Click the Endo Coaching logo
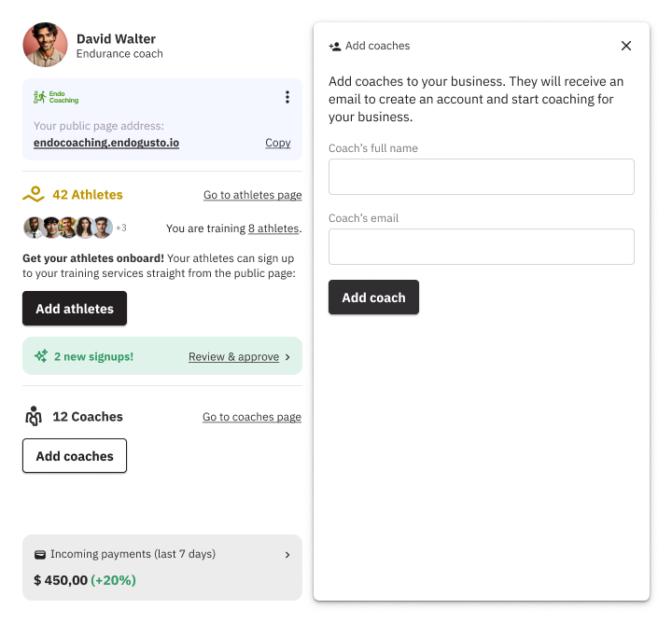The width and height of the screenshot is (672, 623). click(x=56, y=97)
